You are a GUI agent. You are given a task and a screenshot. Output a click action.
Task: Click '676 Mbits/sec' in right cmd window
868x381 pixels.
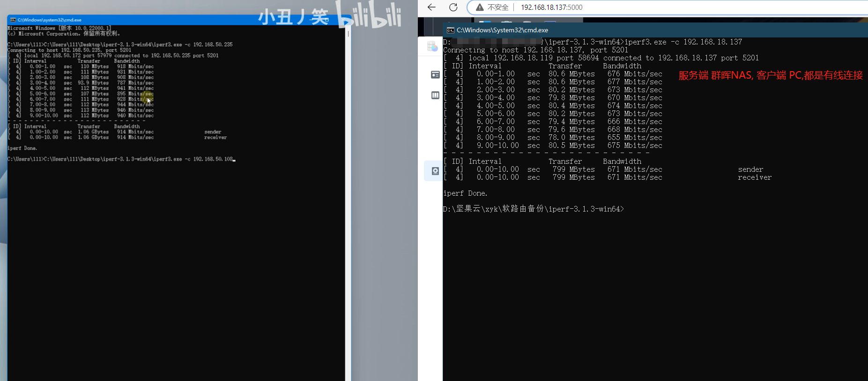pos(635,74)
